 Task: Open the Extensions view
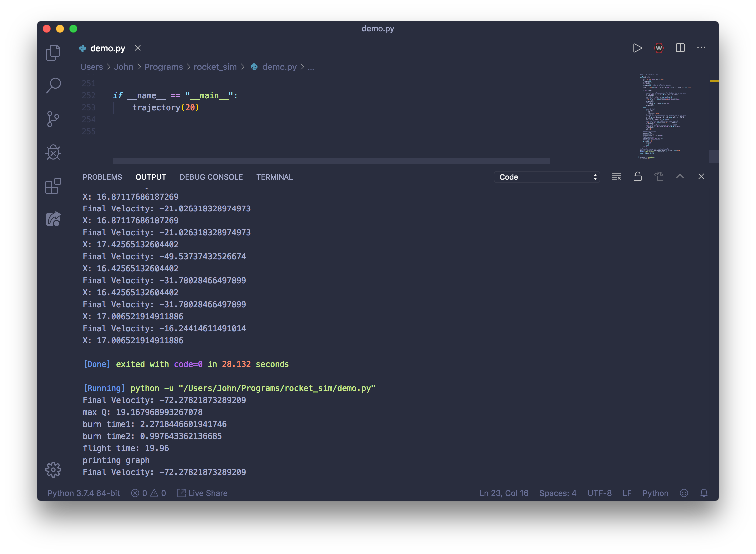click(53, 186)
